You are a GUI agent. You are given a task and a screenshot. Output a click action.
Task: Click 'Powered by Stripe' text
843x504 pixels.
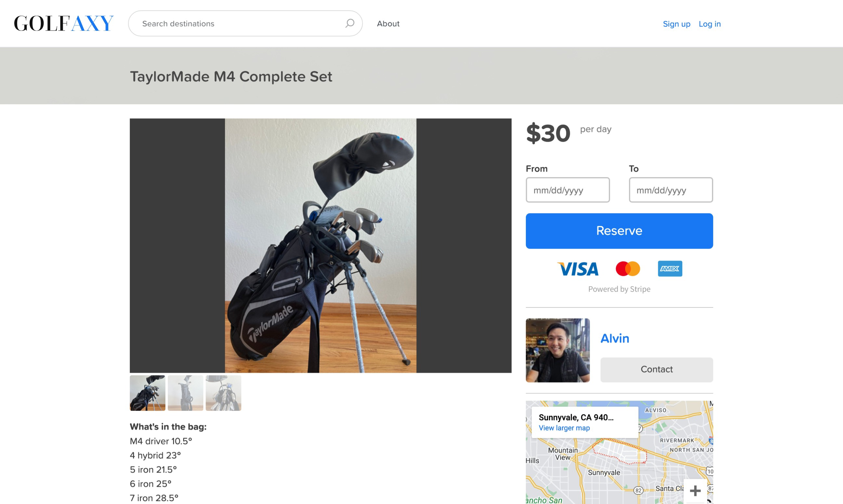click(619, 289)
